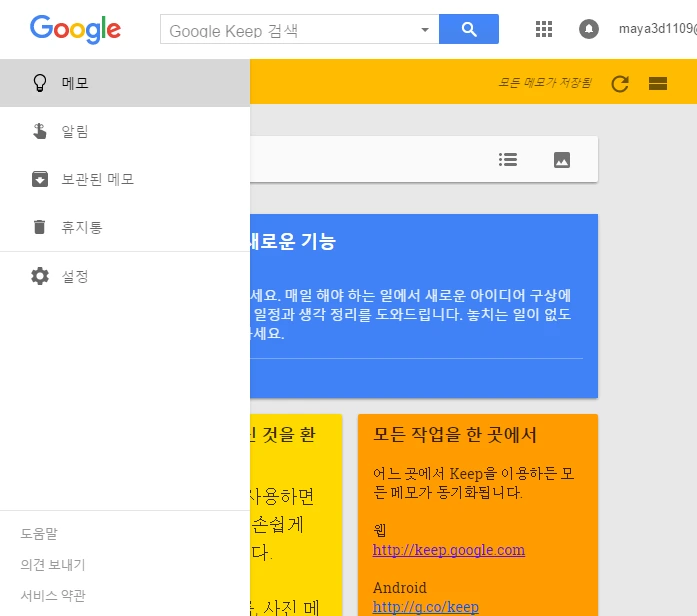Viewport: 697px width, 616px height.
Task: Open 보관된 메모 in the sidebar
Action: pos(125,179)
